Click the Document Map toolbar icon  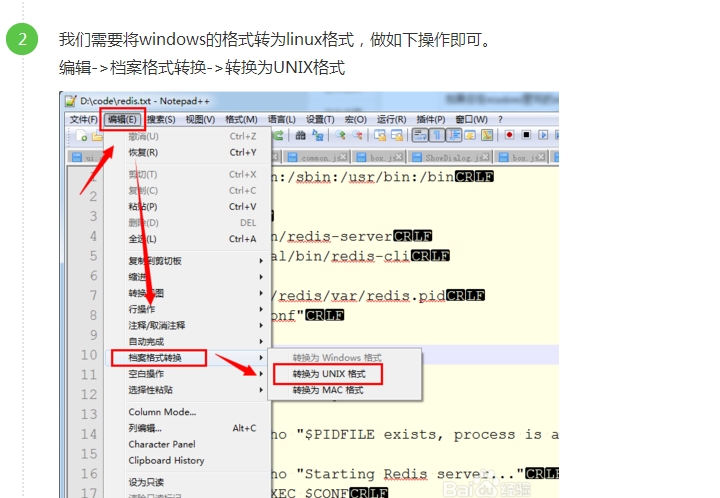(487, 135)
